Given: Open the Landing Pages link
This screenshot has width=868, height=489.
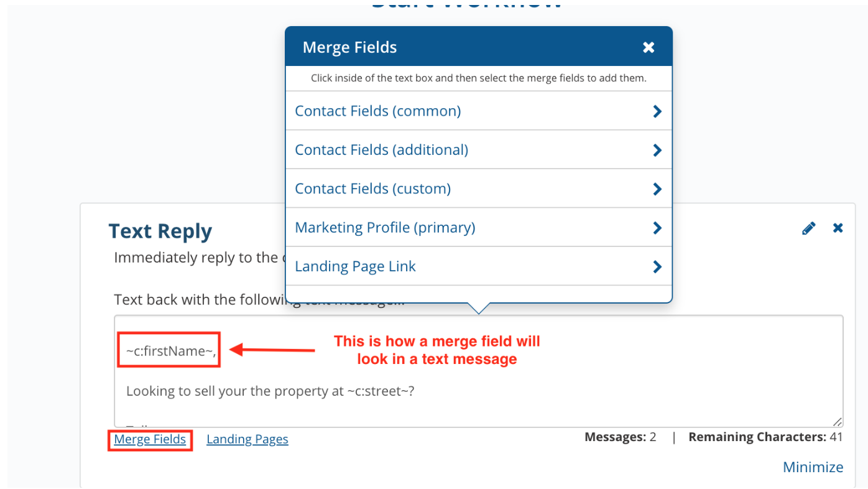Looking at the screenshot, I should point(247,439).
